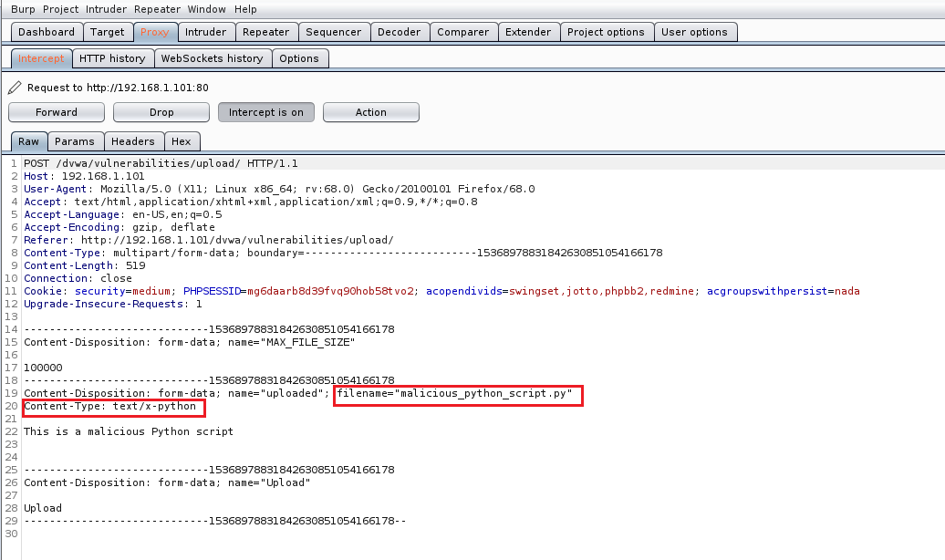The height and width of the screenshot is (560, 945).
Task: Drop the intercepted request
Action: 161,112
